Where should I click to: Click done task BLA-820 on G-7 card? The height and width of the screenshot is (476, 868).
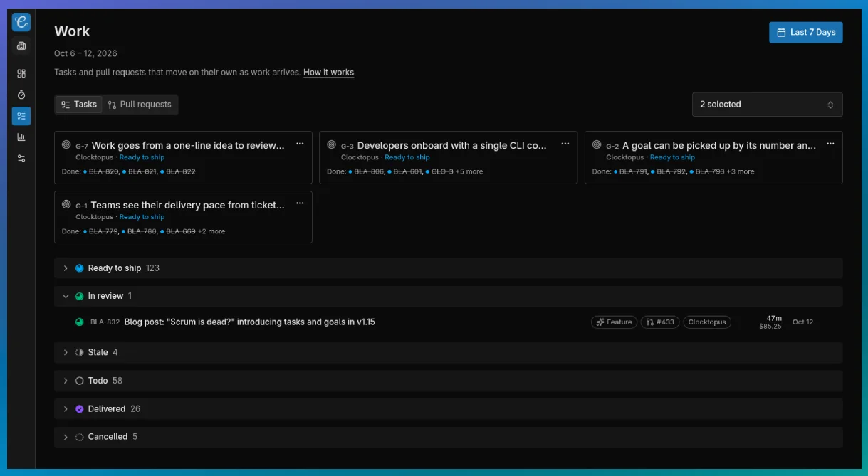(x=103, y=171)
